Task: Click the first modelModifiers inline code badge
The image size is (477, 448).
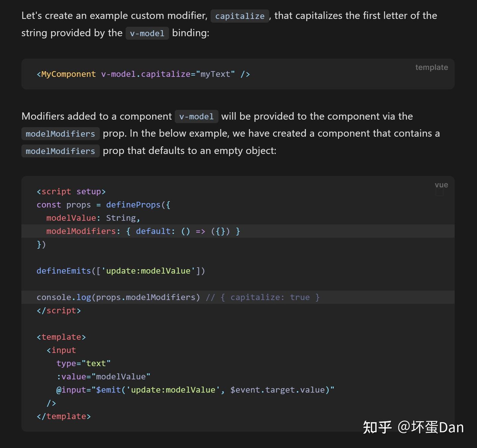Action: pos(60,134)
